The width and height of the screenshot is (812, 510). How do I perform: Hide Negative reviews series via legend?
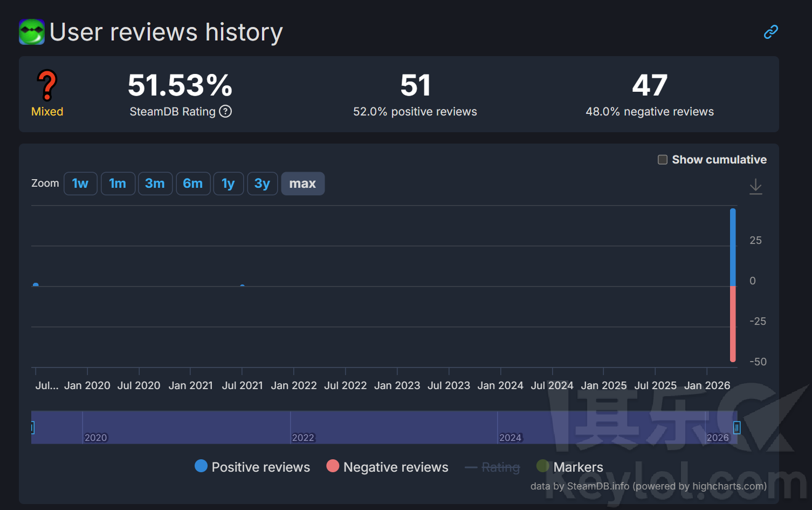click(387, 467)
